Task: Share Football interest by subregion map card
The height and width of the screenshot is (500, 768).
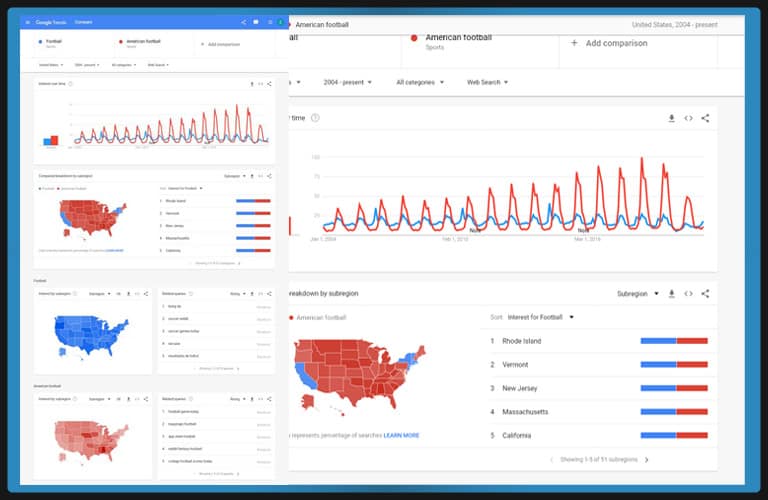Action: click(145, 294)
